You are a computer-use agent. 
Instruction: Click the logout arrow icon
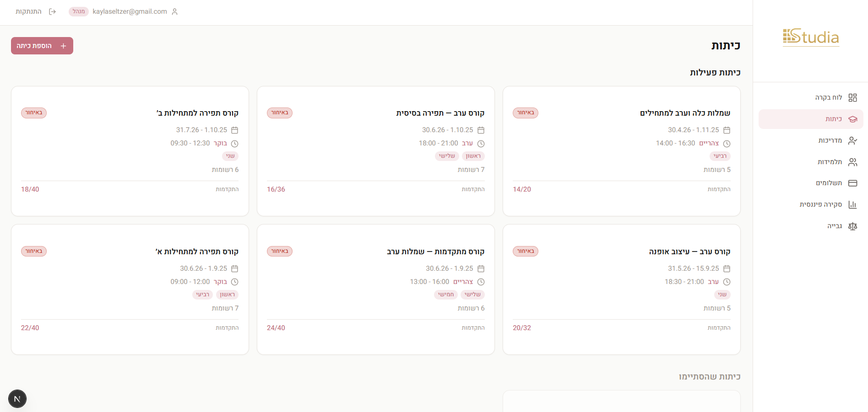52,11
